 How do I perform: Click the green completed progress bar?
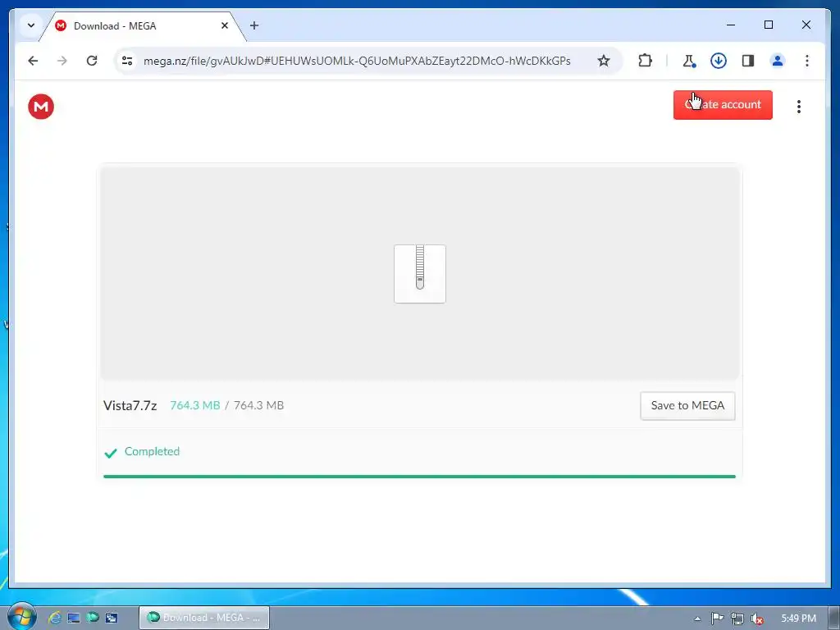pos(419,477)
